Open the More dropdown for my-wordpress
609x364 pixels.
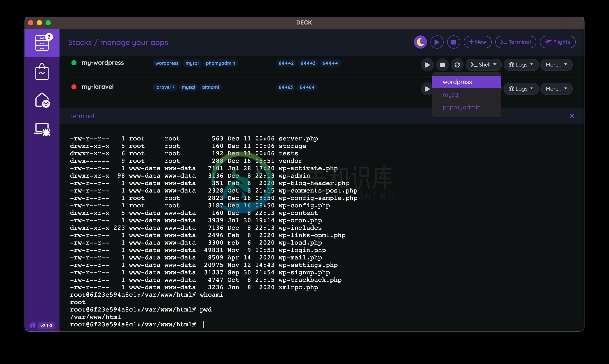[556, 65]
